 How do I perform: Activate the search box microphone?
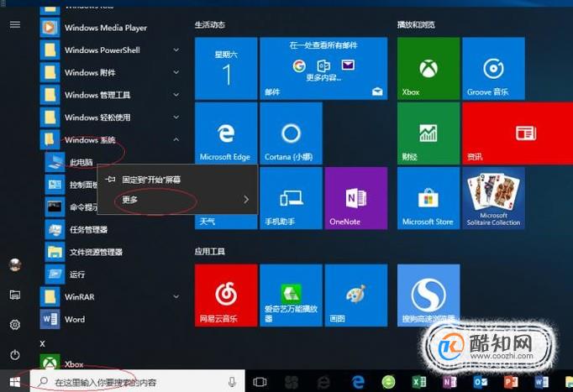tap(232, 382)
